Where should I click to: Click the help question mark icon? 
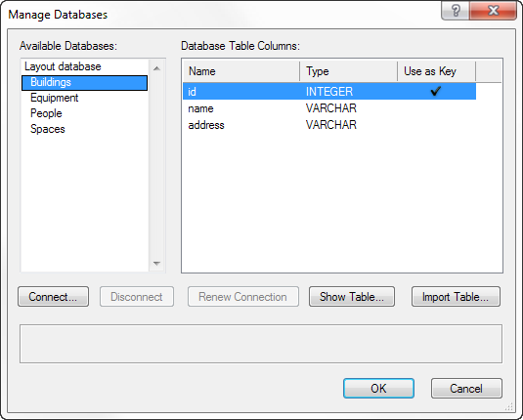(456, 11)
